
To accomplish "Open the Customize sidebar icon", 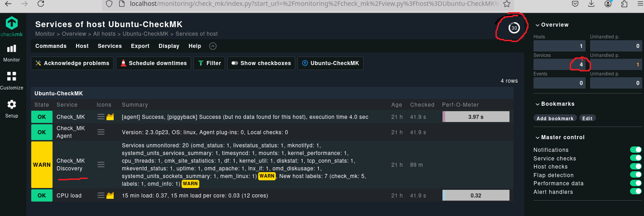I will pyautogui.click(x=12, y=77).
